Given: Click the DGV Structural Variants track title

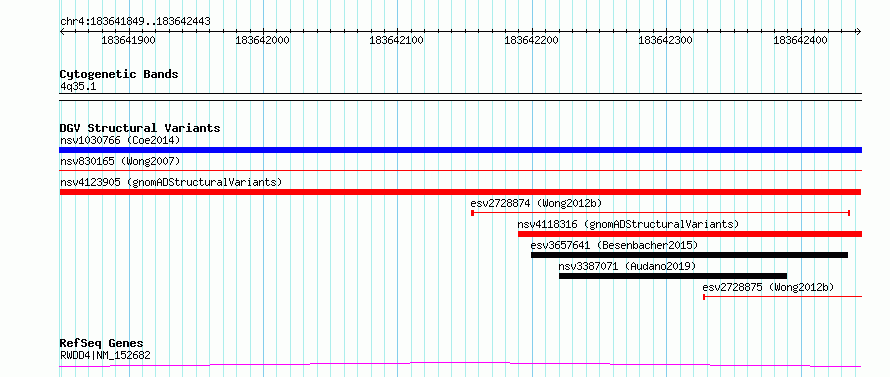Looking at the screenshot, I should pyautogui.click(x=140, y=128).
